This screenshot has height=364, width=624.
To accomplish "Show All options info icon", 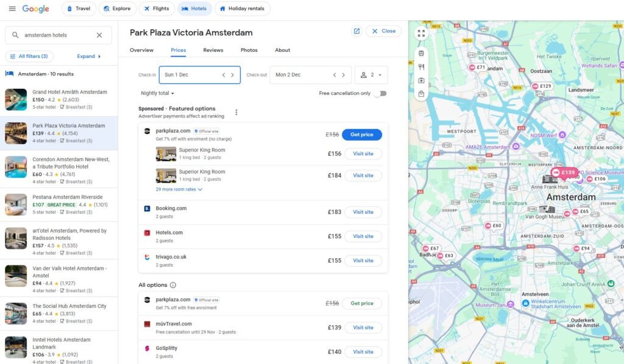I will (172, 285).
